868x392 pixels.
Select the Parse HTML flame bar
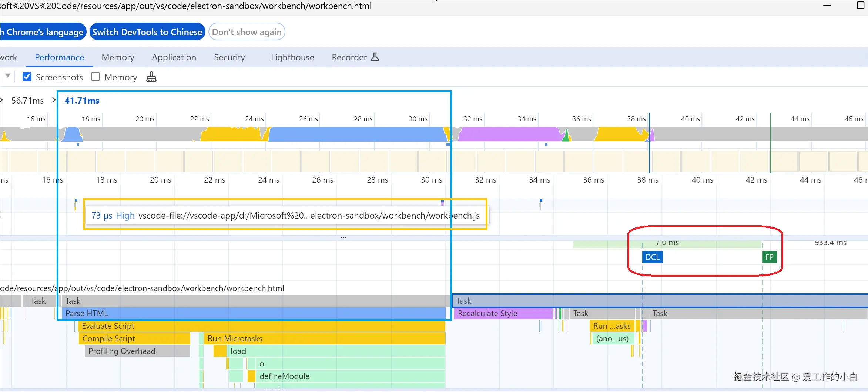coord(254,313)
